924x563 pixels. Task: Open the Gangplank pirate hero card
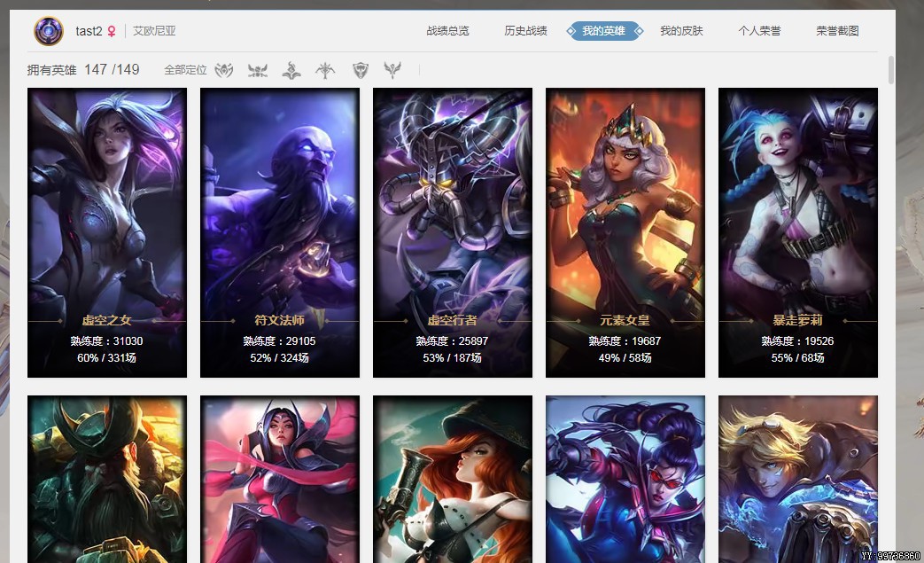[x=107, y=480]
